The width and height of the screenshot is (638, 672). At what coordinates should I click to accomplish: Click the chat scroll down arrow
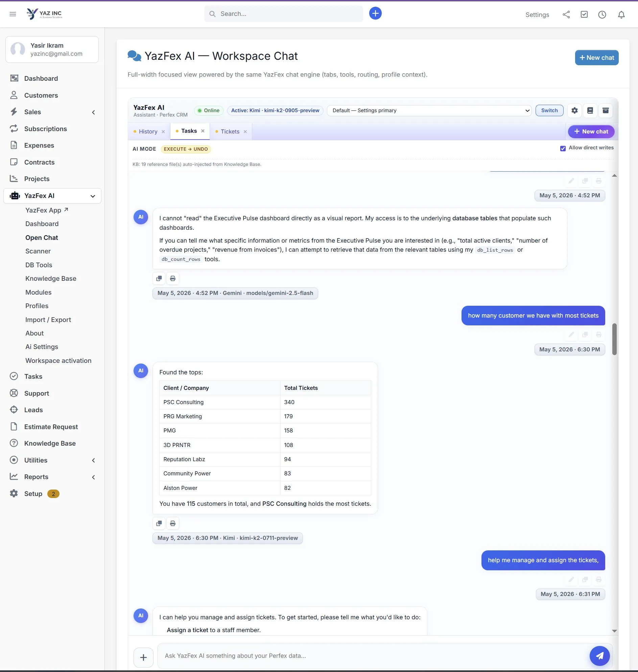coord(614,631)
